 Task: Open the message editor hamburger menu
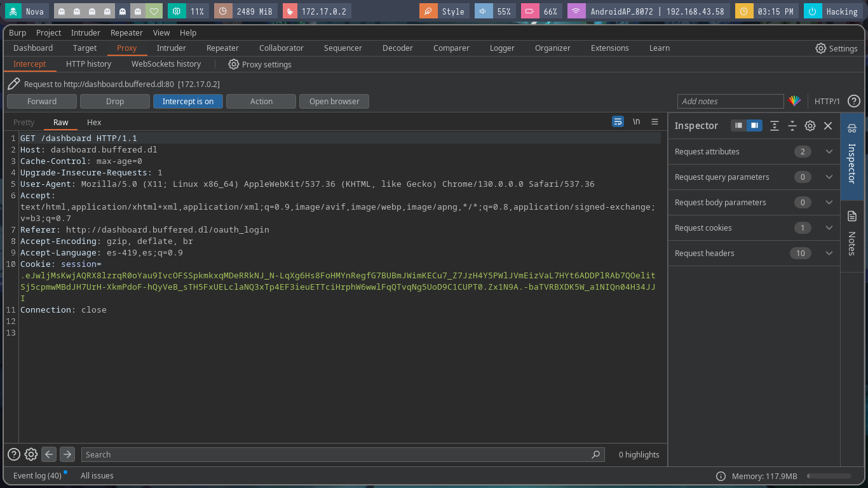click(654, 122)
